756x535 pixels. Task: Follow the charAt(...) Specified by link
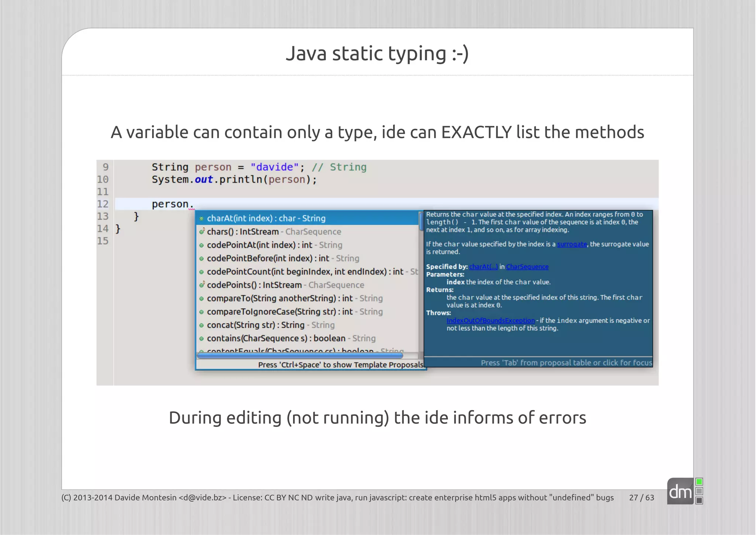coord(483,267)
